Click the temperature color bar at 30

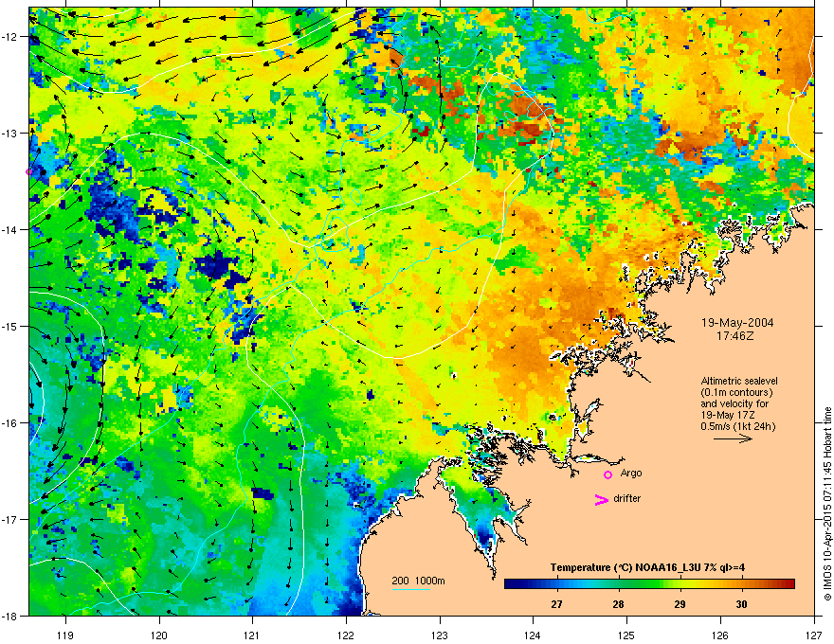coord(741,584)
